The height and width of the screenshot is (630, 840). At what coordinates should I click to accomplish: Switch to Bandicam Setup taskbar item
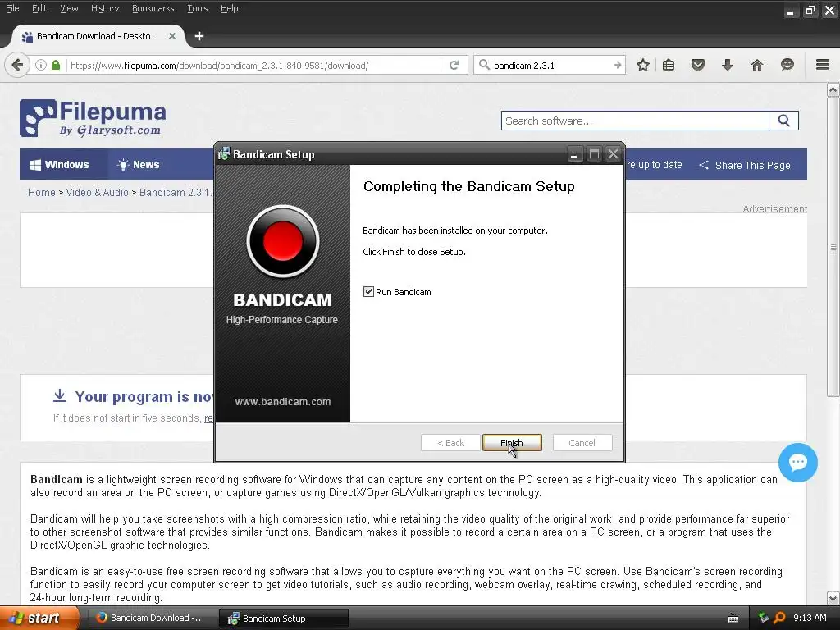point(284,619)
